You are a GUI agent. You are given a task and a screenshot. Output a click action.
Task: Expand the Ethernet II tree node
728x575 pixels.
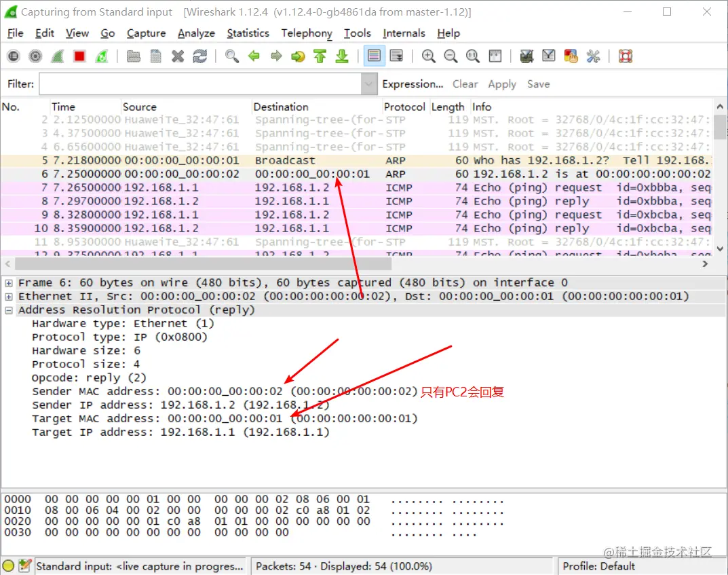tap(9, 296)
